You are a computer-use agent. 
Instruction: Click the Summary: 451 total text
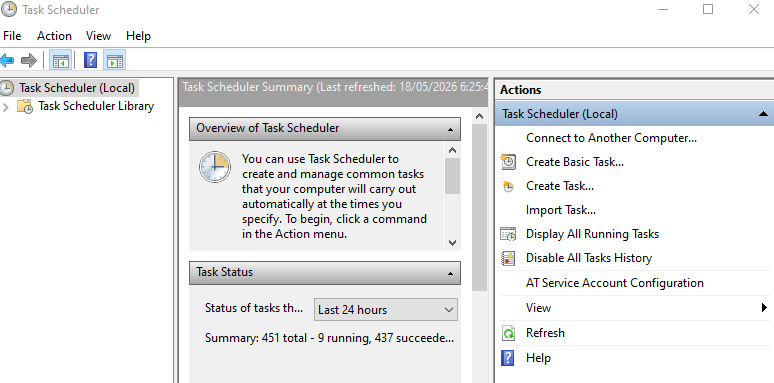[x=329, y=338]
